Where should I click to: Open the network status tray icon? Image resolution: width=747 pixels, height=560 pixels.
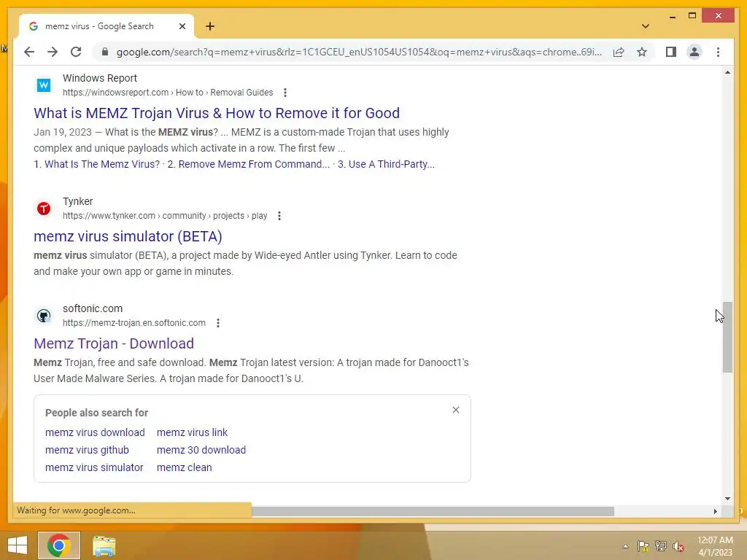(x=661, y=546)
